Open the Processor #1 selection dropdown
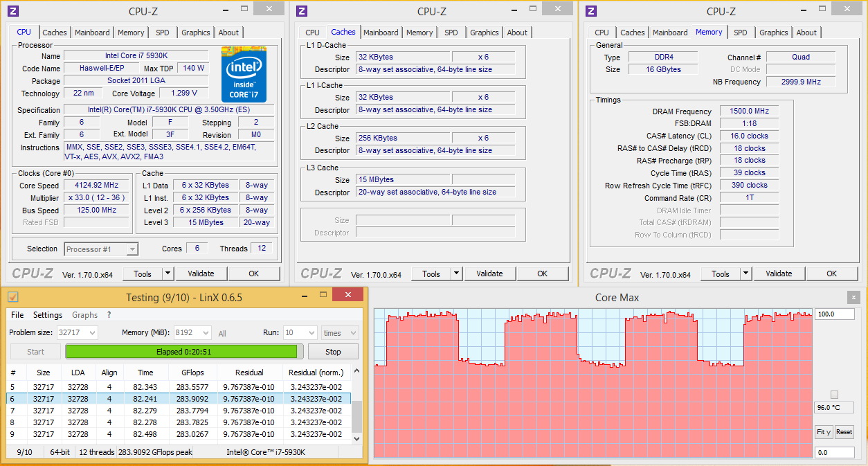 click(132, 249)
